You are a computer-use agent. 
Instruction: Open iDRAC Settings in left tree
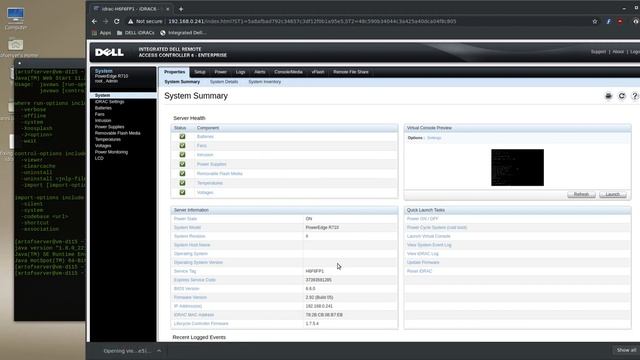(x=109, y=102)
